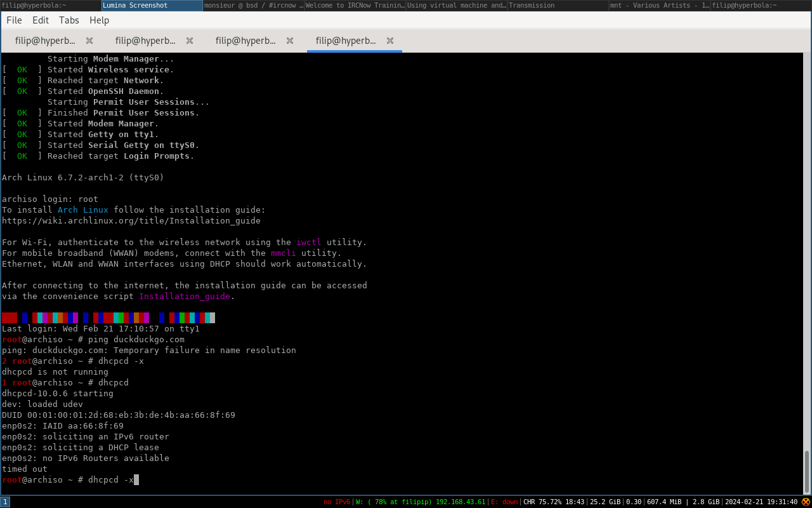Click the iwctl utility text

pyautogui.click(x=309, y=243)
